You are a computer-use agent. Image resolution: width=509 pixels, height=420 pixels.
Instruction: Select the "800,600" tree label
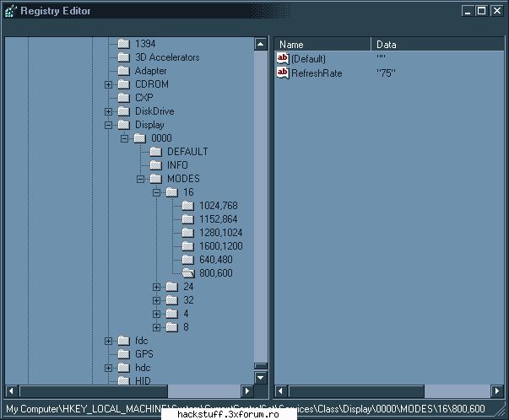[x=216, y=273]
